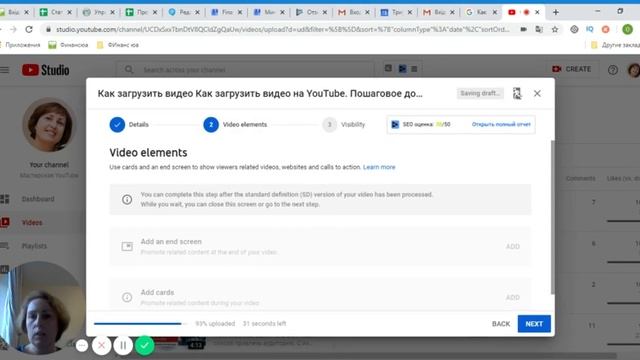This screenshot has height=360, width=640.
Task: Click the send feedback icon in dialog
Action: pyautogui.click(x=517, y=93)
